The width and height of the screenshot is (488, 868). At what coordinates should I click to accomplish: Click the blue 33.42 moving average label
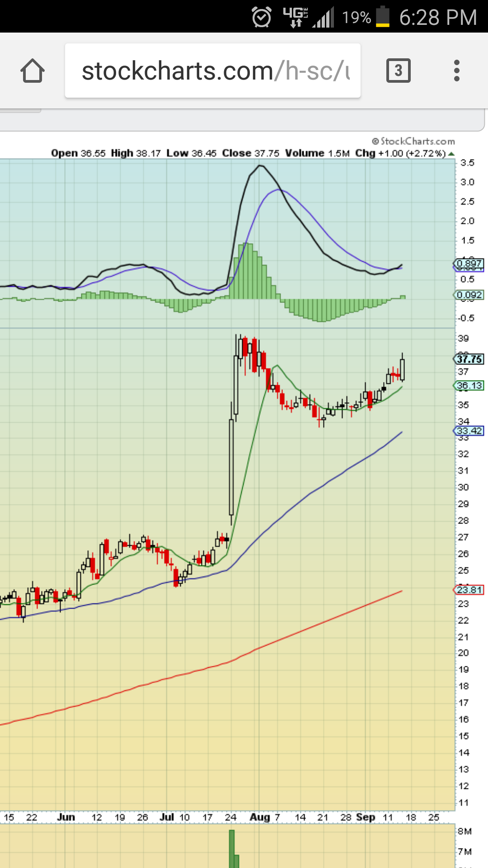[x=469, y=431]
